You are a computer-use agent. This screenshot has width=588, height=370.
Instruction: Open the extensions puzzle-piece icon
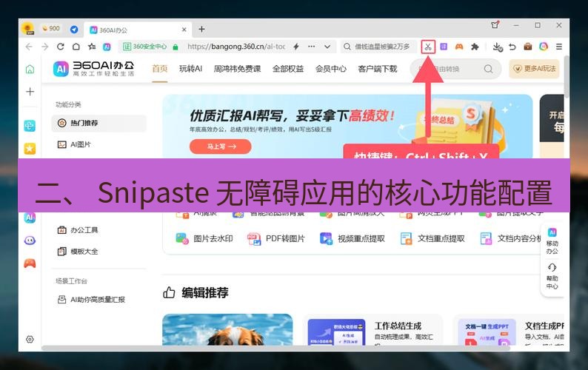point(475,47)
